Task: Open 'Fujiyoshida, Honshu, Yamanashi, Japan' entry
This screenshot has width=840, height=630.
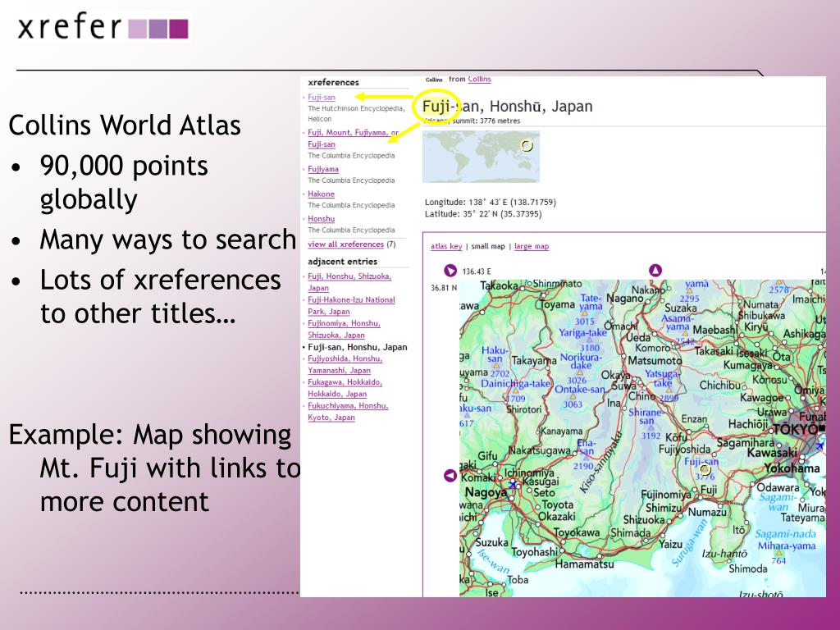Action: [345, 364]
